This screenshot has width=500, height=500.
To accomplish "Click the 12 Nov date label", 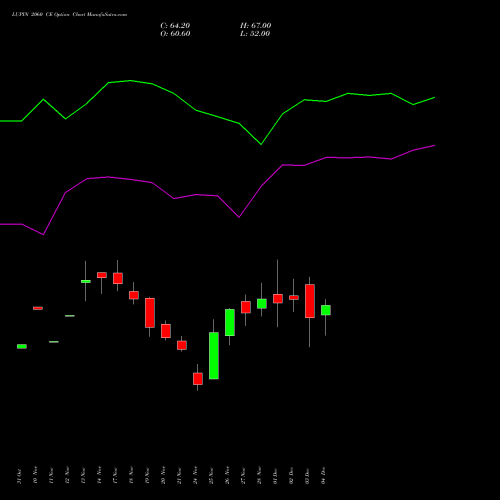I will point(67,475).
